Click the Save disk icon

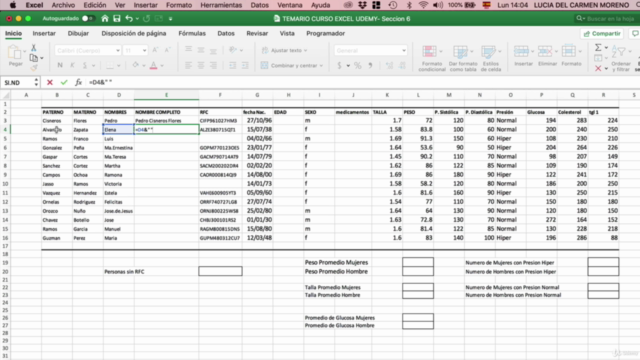tap(117, 18)
